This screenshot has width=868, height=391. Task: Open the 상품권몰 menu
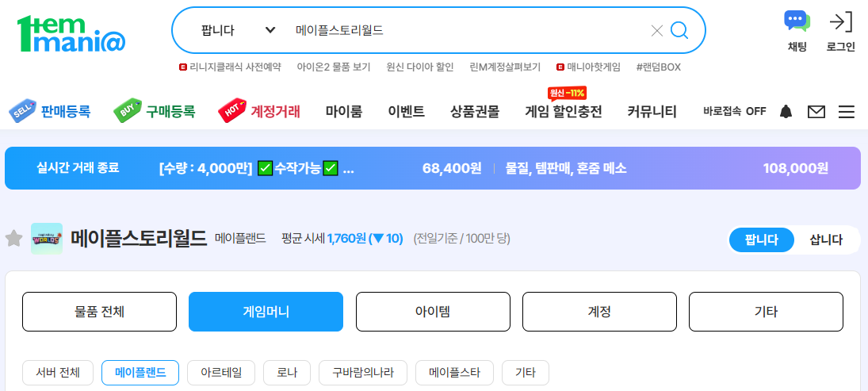[475, 112]
